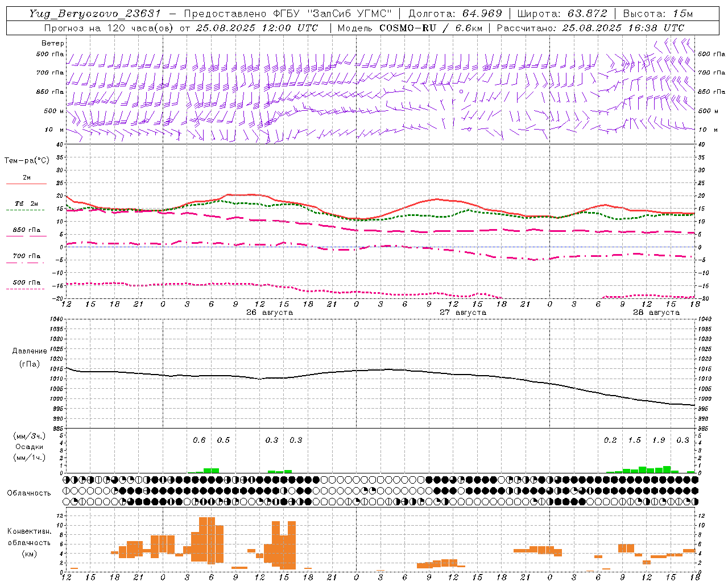Click the station title Yug_Beryozovo_23631
The width and height of the screenshot is (728, 582).
[x=96, y=14]
